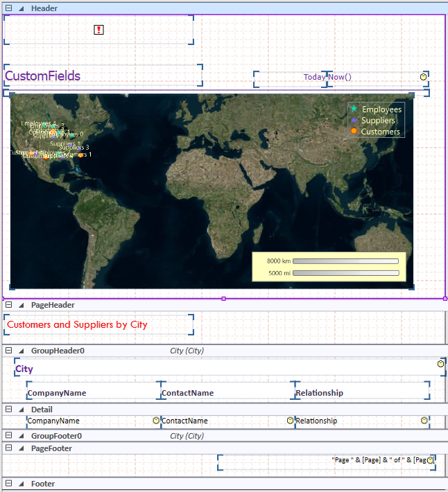Collapse the PageHeader section
Viewport: 448px width, 492px height.
coord(9,305)
